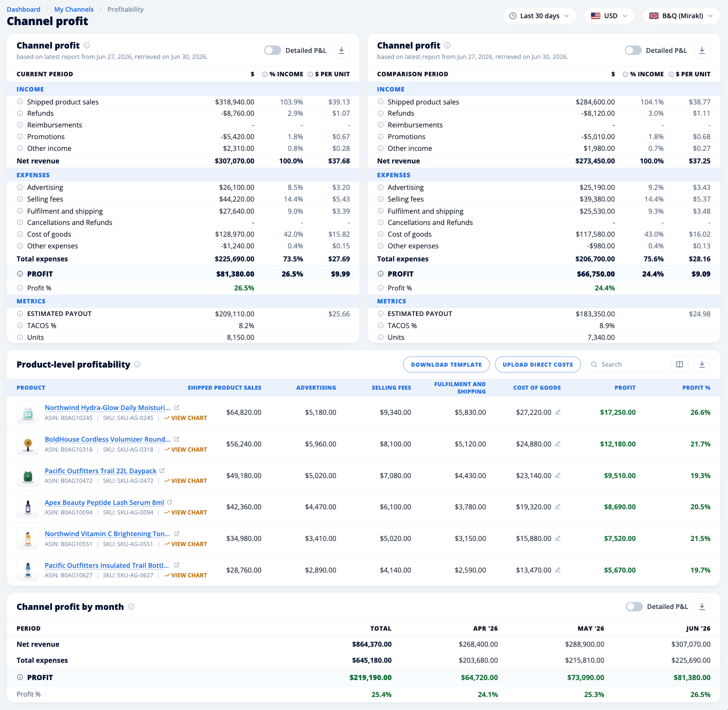
Task: Click the product Search field
Action: pos(626,365)
